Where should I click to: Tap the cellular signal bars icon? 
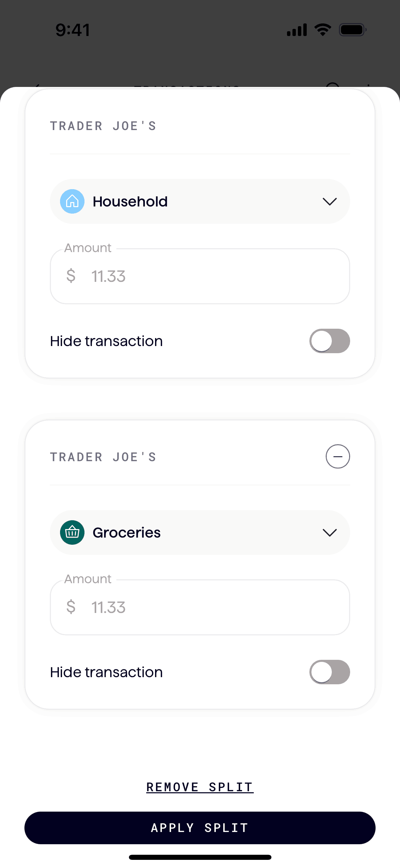(x=297, y=30)
